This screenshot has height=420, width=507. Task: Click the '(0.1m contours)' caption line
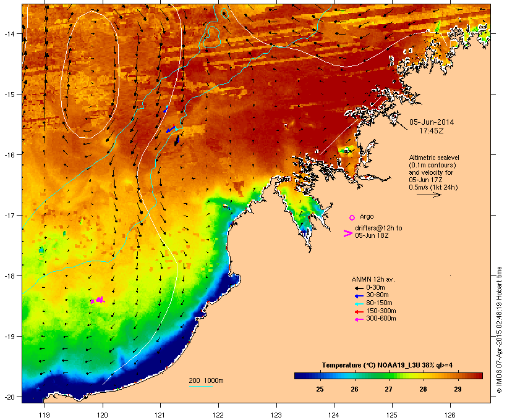point(432,165)
